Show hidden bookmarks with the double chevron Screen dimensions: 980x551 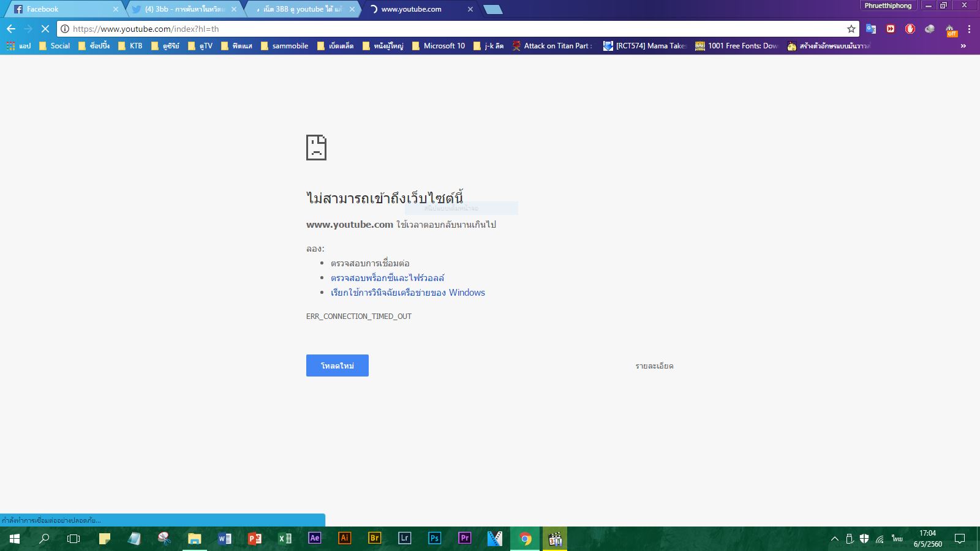point(963,46)
